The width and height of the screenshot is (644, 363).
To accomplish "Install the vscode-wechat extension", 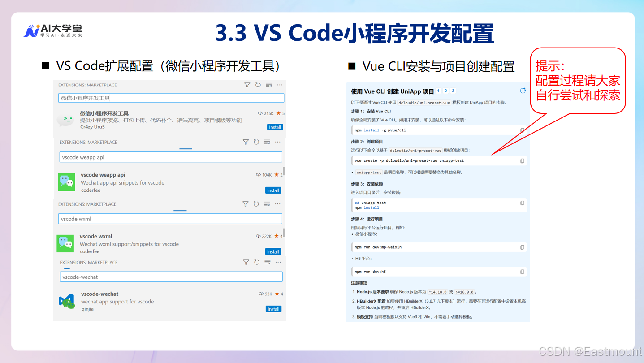I will coord(273,309).
